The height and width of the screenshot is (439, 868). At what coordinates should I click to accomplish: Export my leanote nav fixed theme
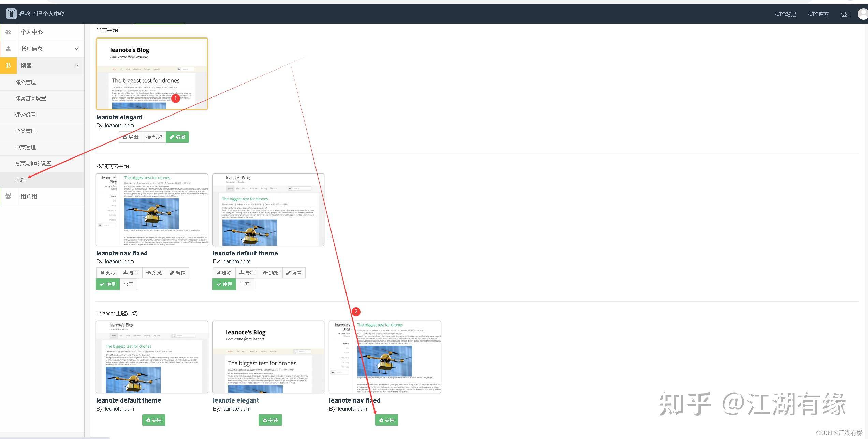click(131, 273)
